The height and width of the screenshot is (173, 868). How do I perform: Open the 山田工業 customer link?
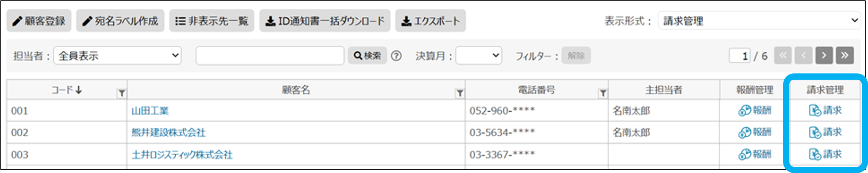(x=150, y=111)
